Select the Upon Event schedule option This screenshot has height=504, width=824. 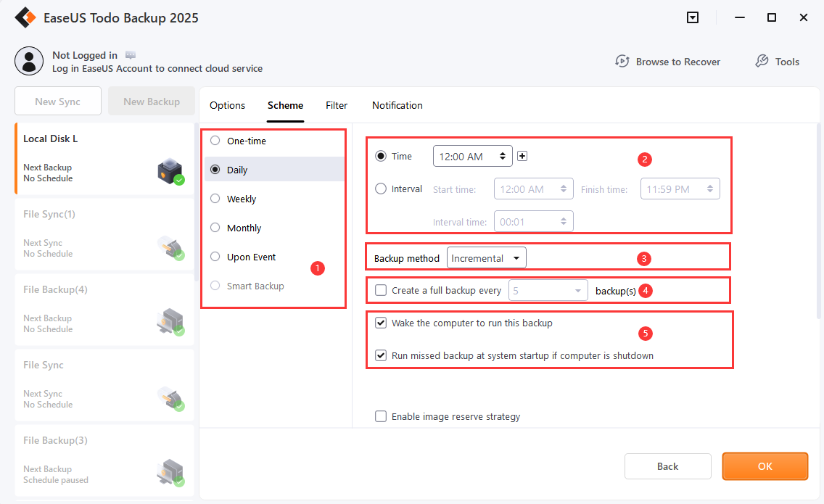(x=215, y=257)
